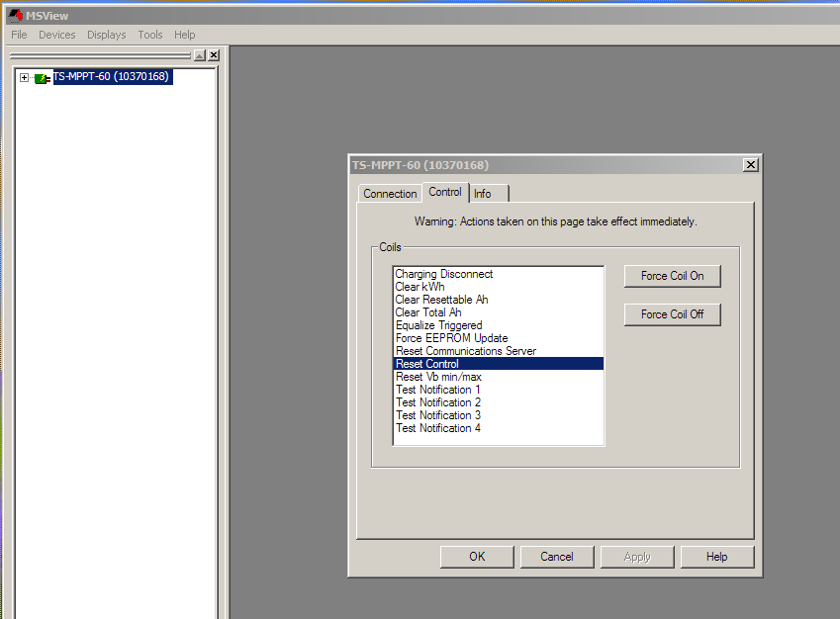Select Test Notification 2 coil
Image resolution: width=840 pixels, height=619 pixels.
point(499,402)
